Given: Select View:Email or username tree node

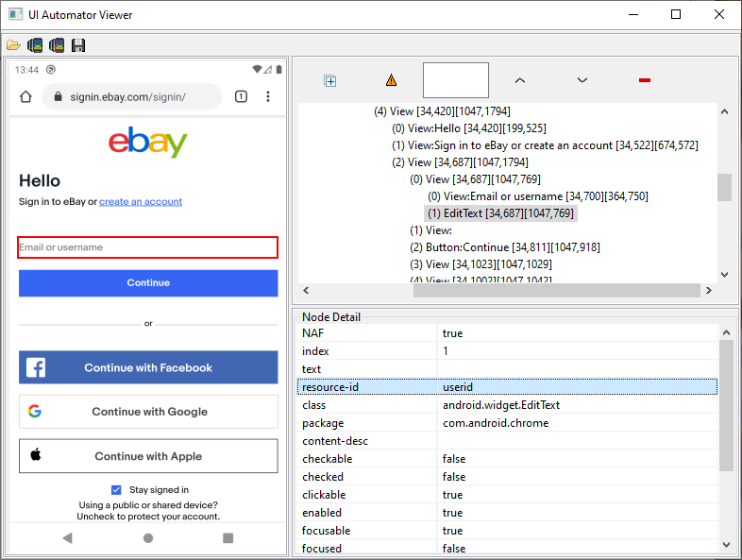Looking at the screenshot, I should [x=538, y=196].
